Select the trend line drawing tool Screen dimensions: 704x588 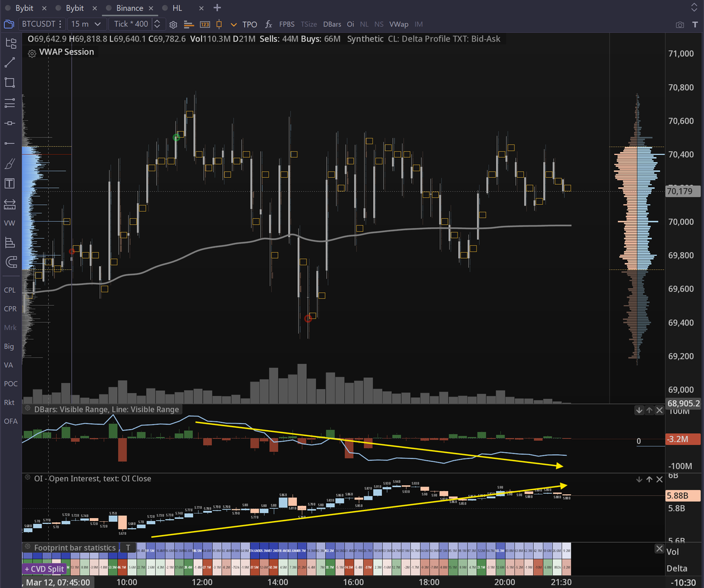10,62
